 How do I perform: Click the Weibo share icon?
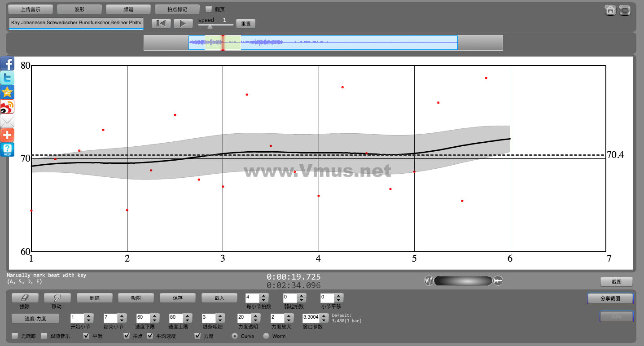[x=7, y=107]
